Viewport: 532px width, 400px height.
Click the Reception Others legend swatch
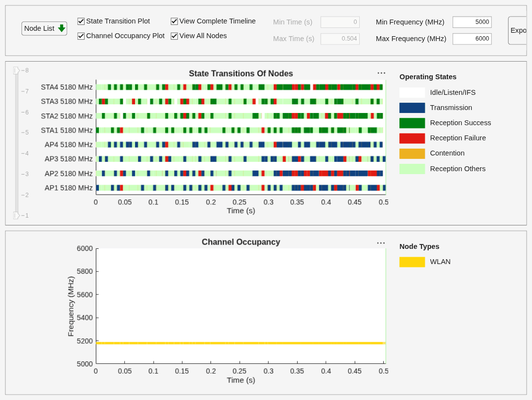(412, 169)
